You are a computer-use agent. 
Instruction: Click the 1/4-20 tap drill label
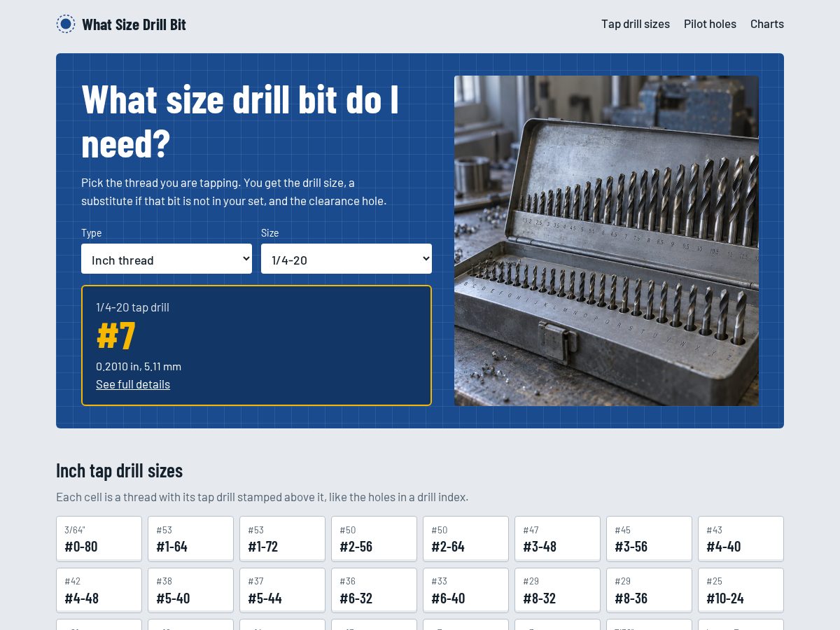[x=132, y=307]
